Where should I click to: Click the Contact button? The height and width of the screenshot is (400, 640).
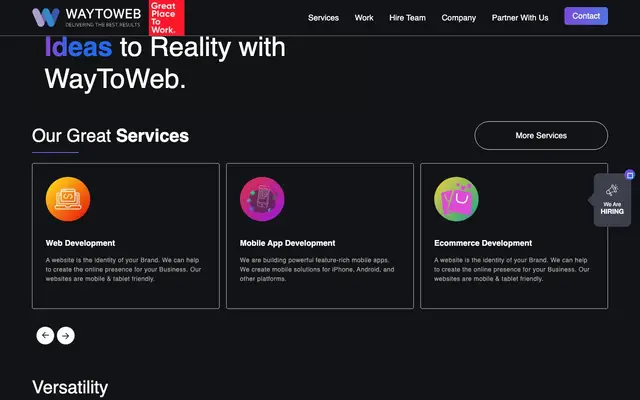point(586,16)
